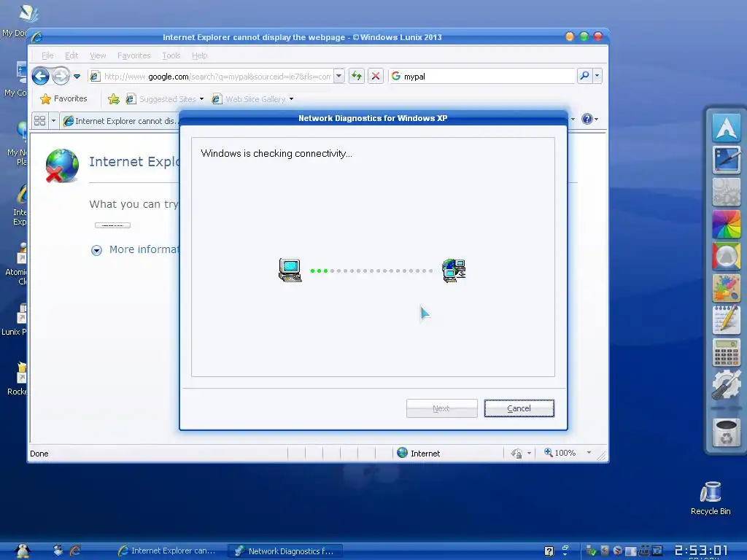Open the Favorites menu
This screenshot has width=747, height=560.
pyautogui.click(x=134, y=55)
